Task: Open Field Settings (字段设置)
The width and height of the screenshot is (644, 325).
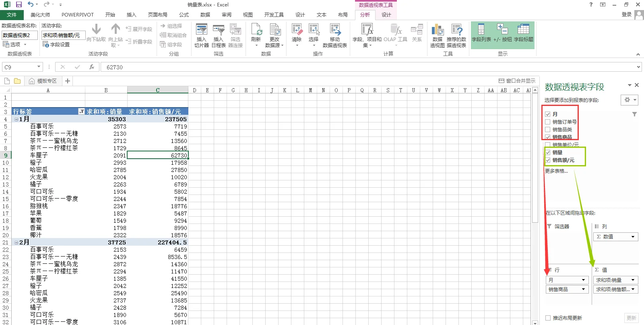Action: pos(56,44)
